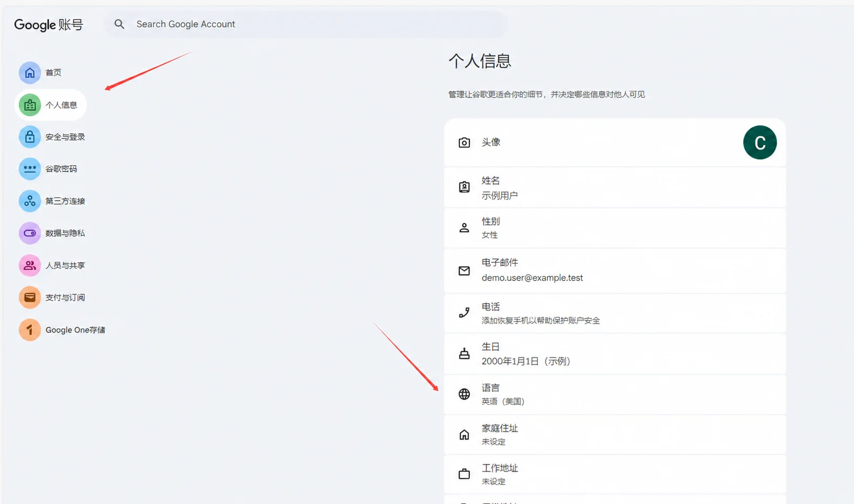The height and width of the screenshot is (504, 854).
Task: Click the green 个人信息 sidebar icon
Action: click(30, 105)
